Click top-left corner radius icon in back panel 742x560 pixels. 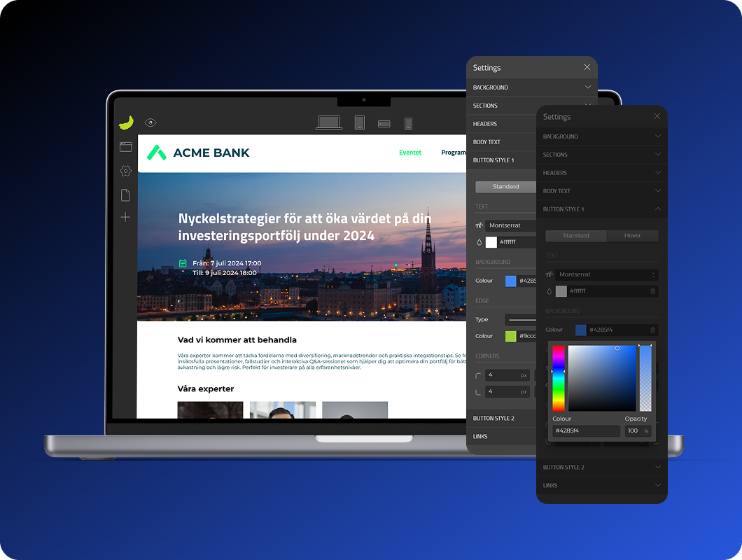click(478, 376)
